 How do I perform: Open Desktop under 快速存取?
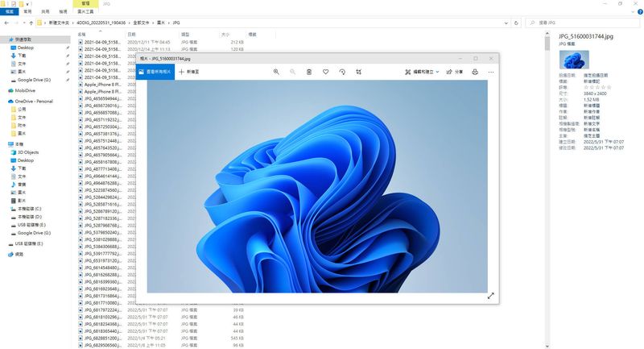pyautogui.click(x=26, y=48)
